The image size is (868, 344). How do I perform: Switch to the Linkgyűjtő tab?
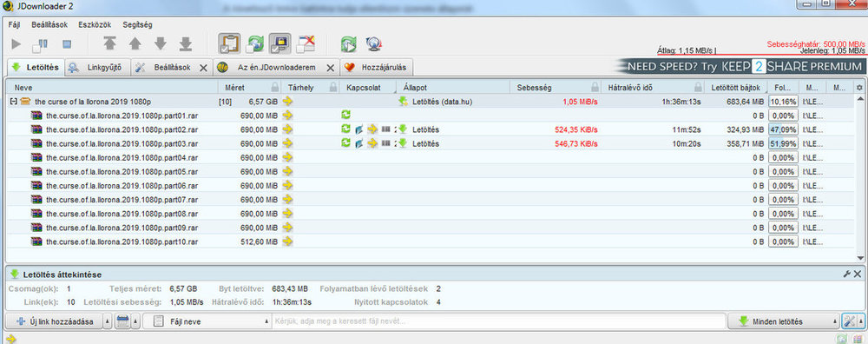click(x=97, y=68)
